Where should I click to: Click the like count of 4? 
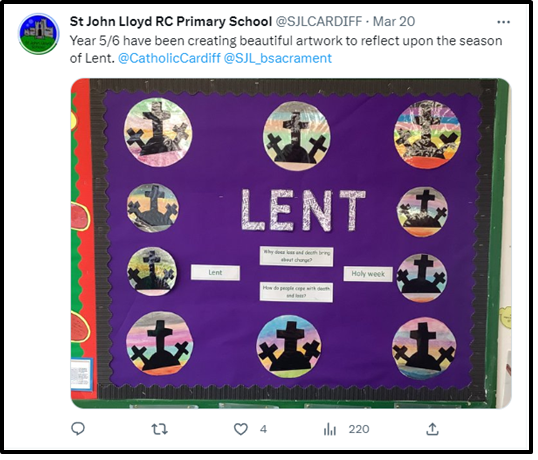tap(263, 429)
